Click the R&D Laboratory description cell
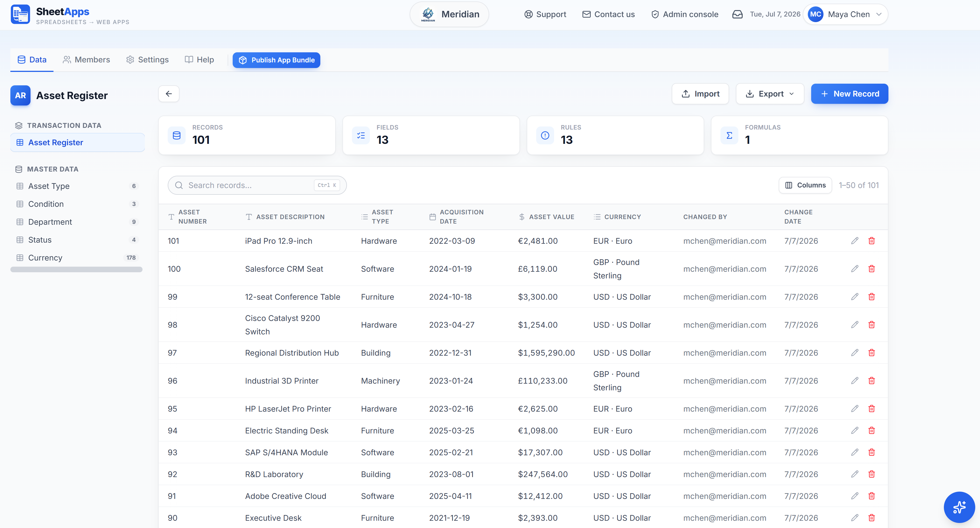The image size is (980, 528). click(x=274, y=474)
